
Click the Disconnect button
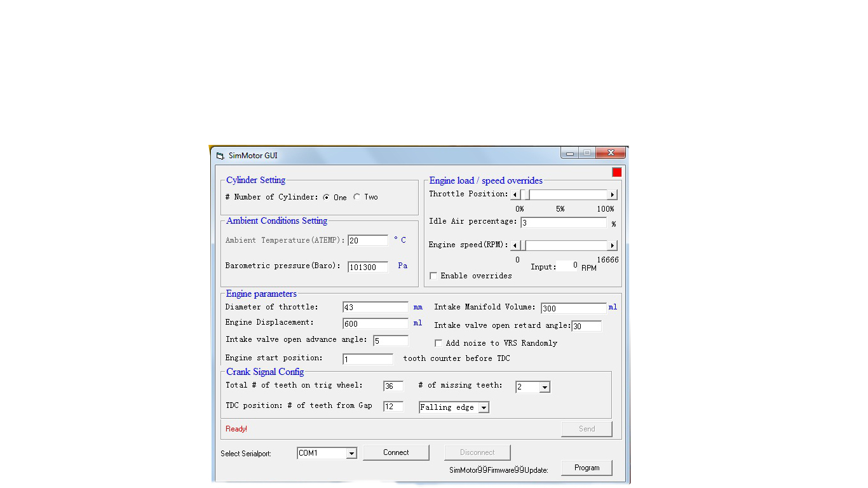pos(477,452)
